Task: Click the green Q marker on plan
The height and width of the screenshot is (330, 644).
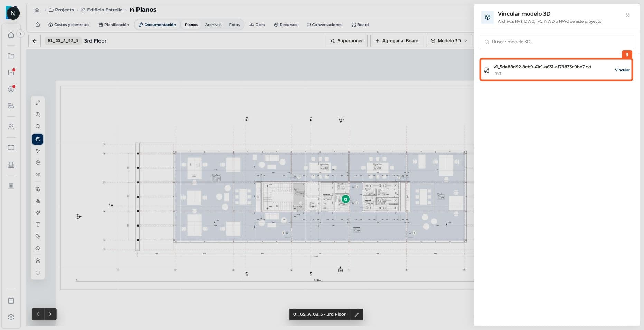Action: tap(345, 199)
